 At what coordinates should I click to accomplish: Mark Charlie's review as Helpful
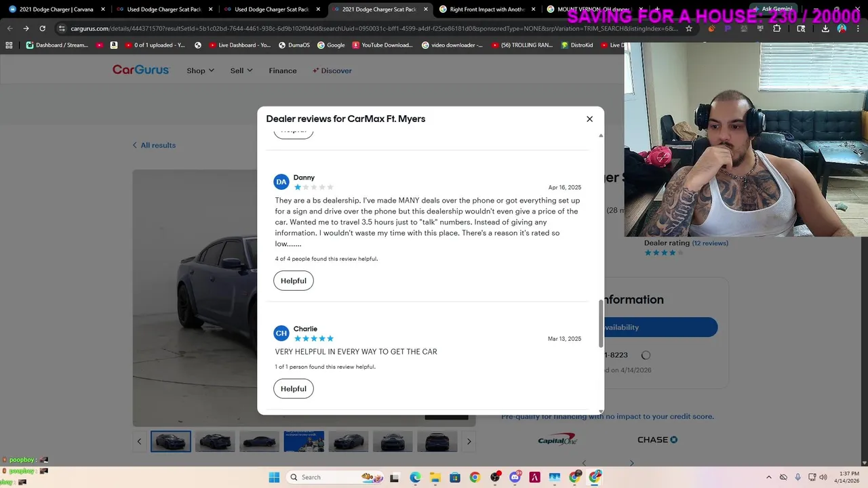294,388
